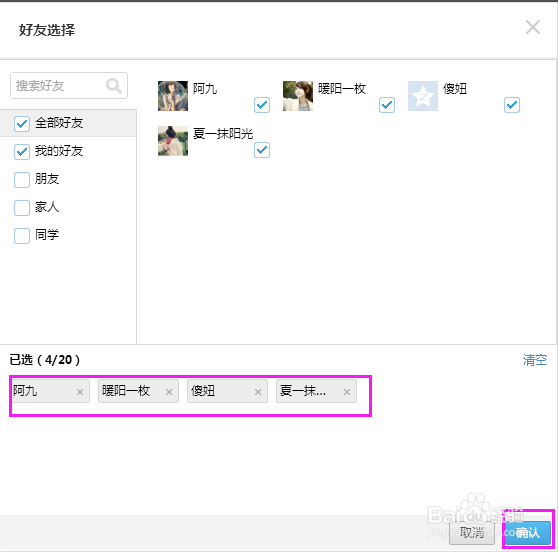This screenshot has width=558, height=552.
Task: Select the 全部好友 group label
Action: tap(59, 123)
